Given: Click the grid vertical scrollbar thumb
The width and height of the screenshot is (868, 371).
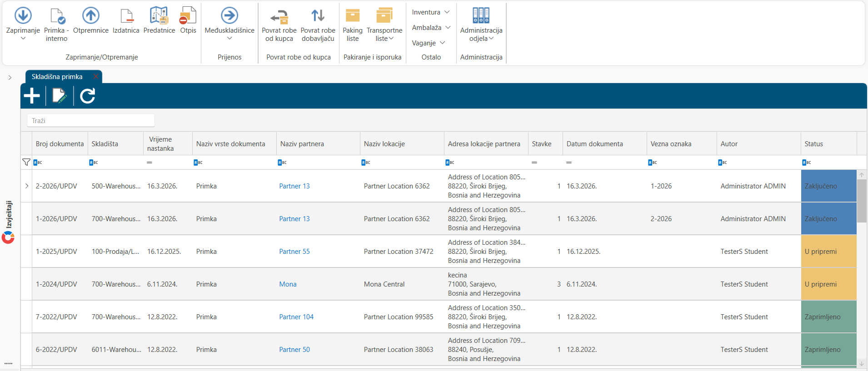Looking at the screenshot, I should tap(862, 201).
